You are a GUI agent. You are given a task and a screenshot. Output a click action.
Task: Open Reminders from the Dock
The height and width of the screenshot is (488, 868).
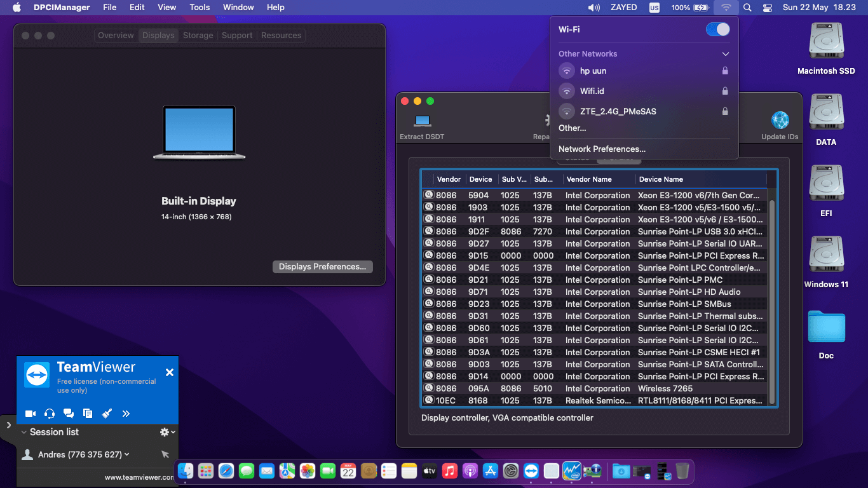click(389, 471)
